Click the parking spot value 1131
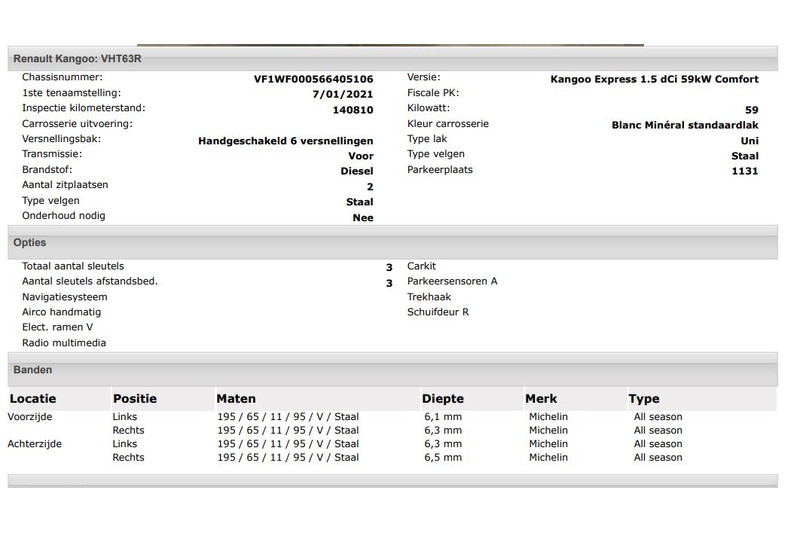Image resolution: width=800 pixels, height=533 pixels. 745,171
